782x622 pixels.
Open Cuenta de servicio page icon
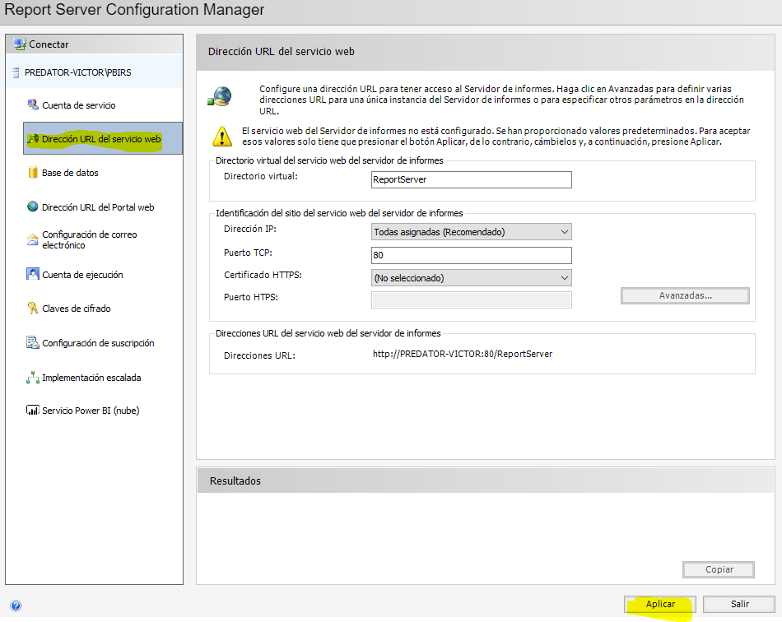click(x=33, y=105)
